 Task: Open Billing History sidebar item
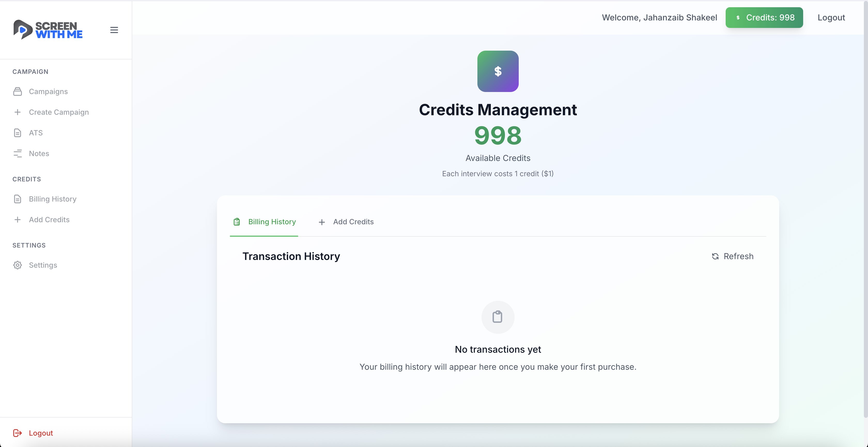(52, 199)
